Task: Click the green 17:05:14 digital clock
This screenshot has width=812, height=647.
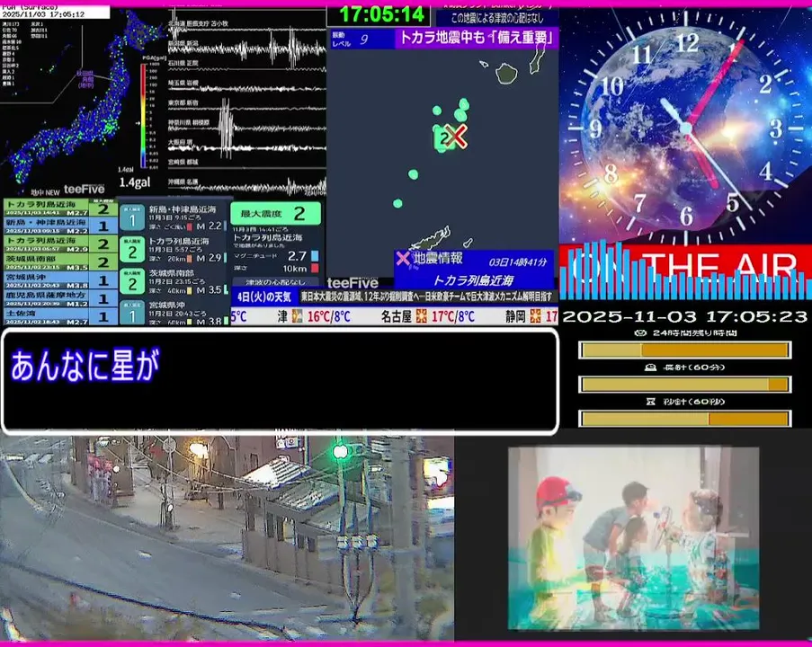Action: [381, 14]
